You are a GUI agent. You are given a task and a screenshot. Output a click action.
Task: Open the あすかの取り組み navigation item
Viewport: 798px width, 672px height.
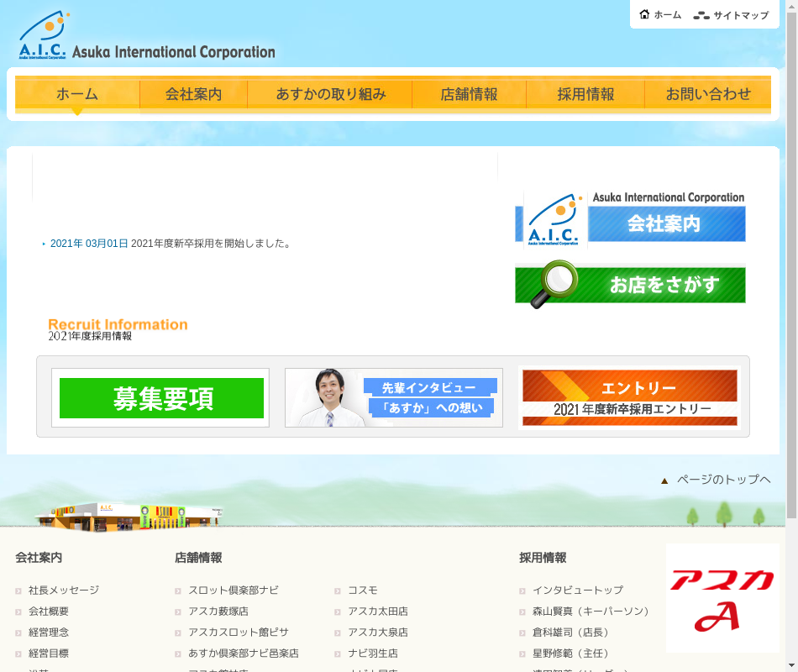(330, 94)
